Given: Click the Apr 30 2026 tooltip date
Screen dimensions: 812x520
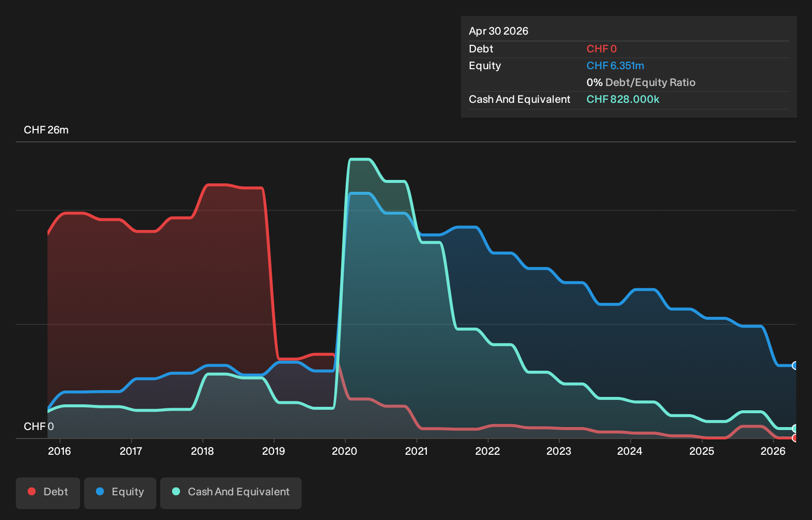Looking at the screenshot, I should point(498,31).
